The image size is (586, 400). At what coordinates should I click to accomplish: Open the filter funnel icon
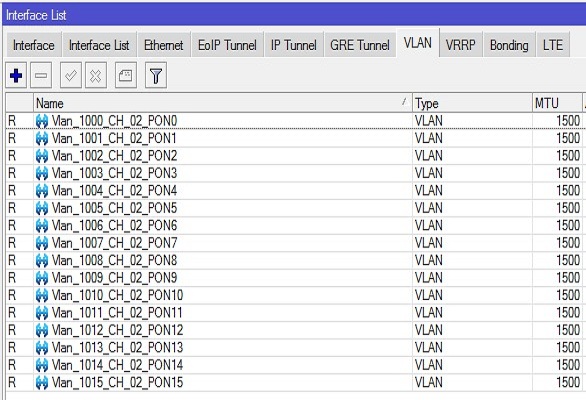(x=156, y=76)
